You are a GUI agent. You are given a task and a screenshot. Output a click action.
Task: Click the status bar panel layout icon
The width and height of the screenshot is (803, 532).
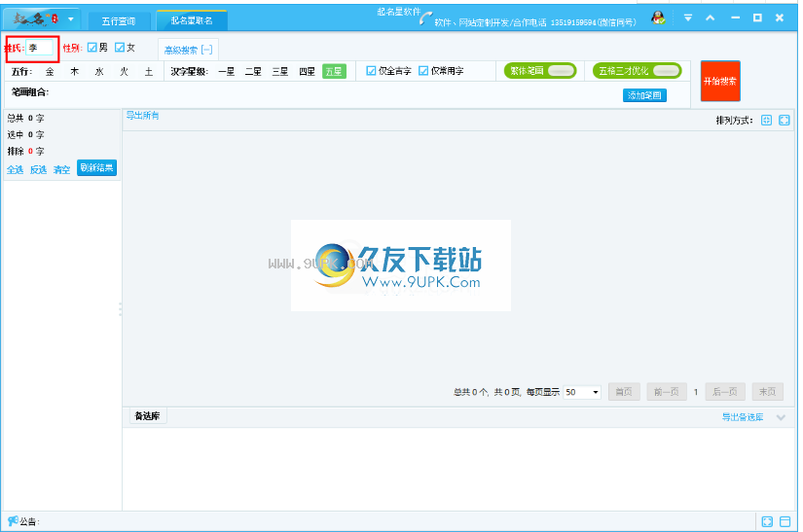pyautogui.click(x=785, y=521)
